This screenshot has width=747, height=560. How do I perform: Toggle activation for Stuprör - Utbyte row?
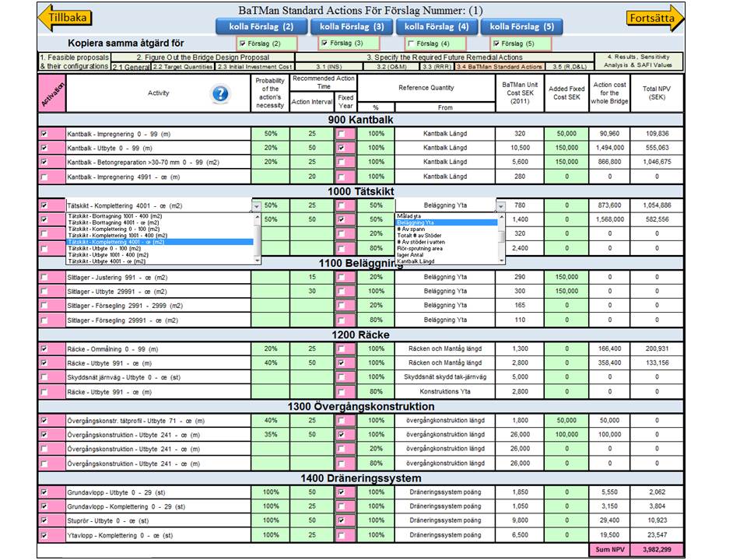pos(44,520)
